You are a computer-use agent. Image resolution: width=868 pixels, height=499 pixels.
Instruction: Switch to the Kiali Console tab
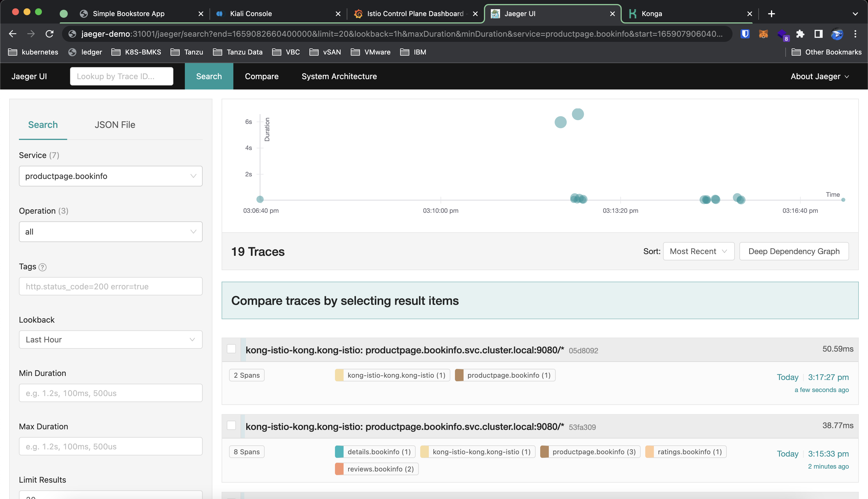278,14
